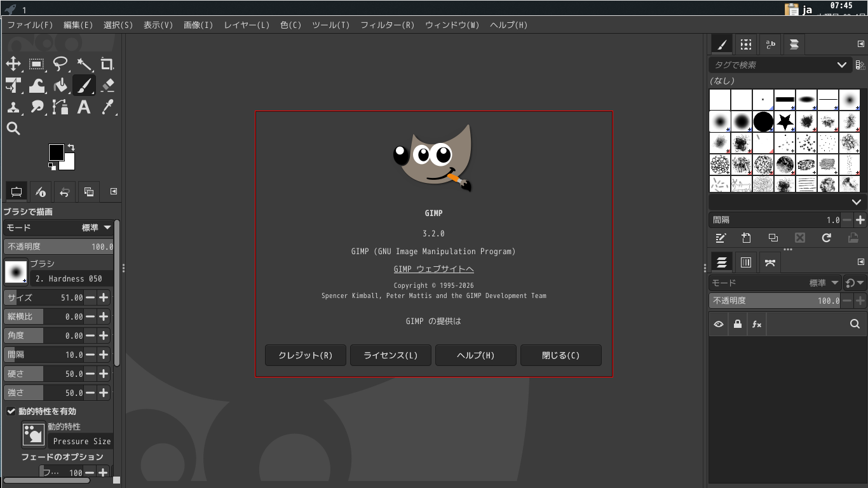Toggle the layer lock icon
Viewport: 868px width, 488px height.
click(x=738, y=324)
